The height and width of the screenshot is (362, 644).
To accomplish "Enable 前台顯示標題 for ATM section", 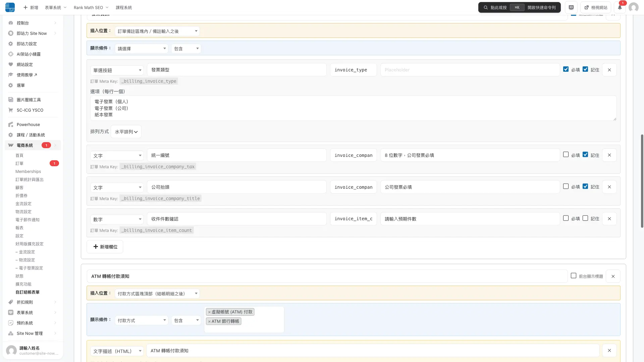I will pos(574,276).
